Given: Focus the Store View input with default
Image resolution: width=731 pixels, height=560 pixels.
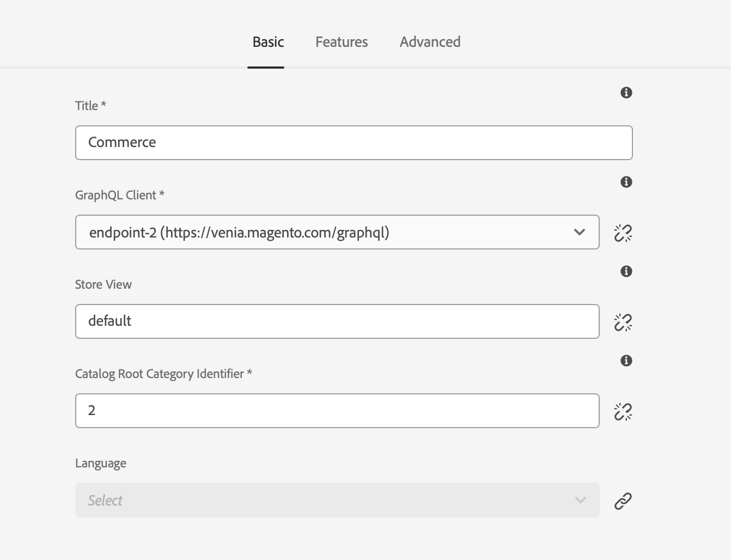Looking at the screenshot, I should pos(337,321).
